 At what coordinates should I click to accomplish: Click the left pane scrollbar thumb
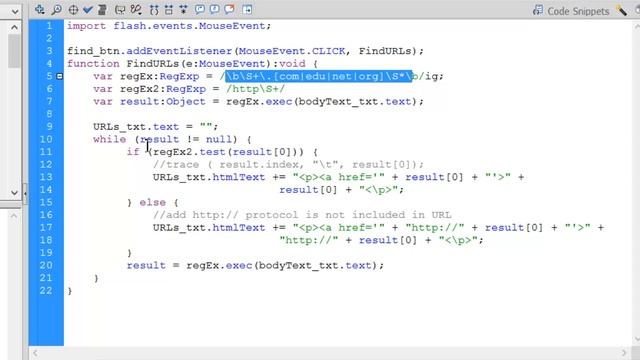pyautogui.click(x=14, y=51)
